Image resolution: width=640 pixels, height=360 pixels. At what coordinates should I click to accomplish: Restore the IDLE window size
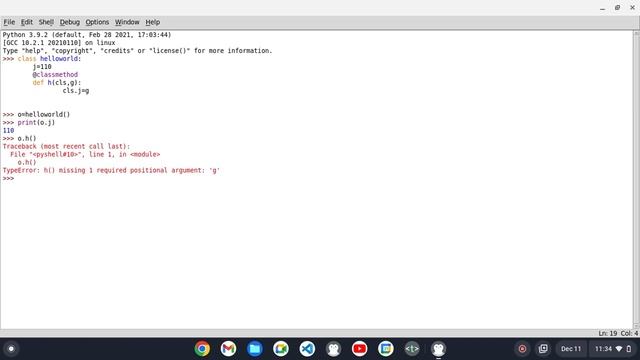[x=618, y=8]
